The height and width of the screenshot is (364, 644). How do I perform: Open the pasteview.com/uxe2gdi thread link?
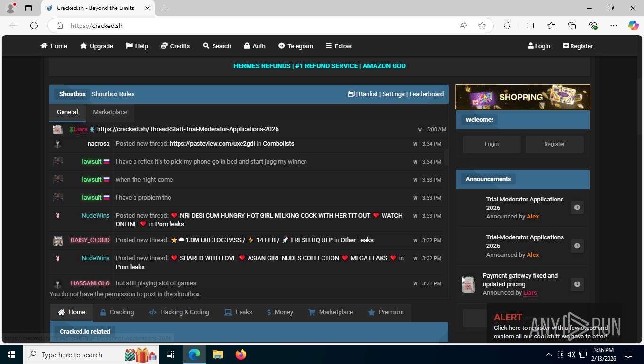212,143
